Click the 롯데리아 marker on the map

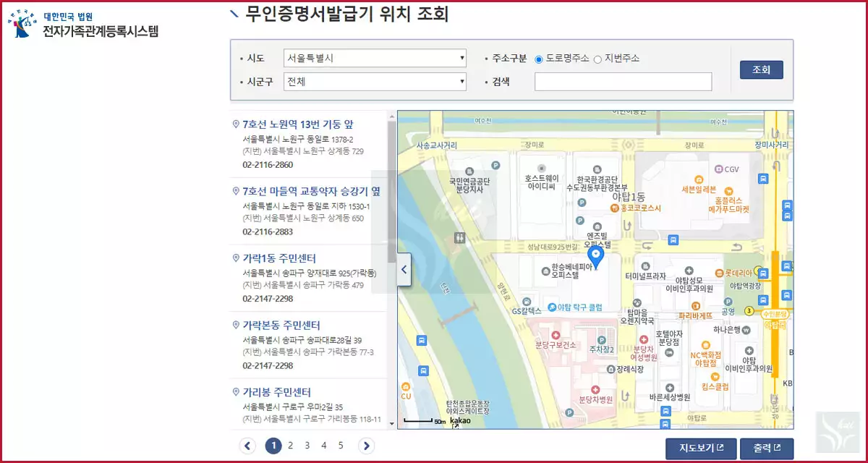[718, 273]
